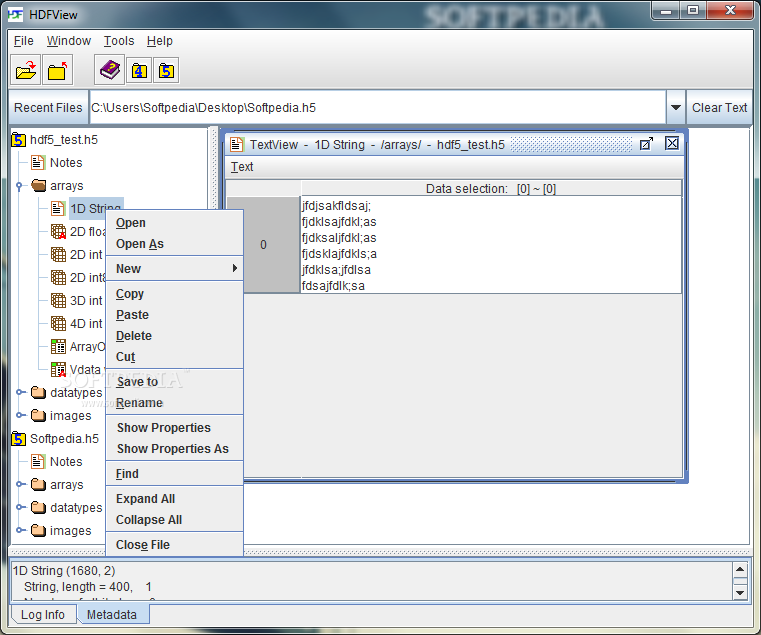Click the file path input field
Viewport: 761px width, 635px height.
tap(378, 107)
